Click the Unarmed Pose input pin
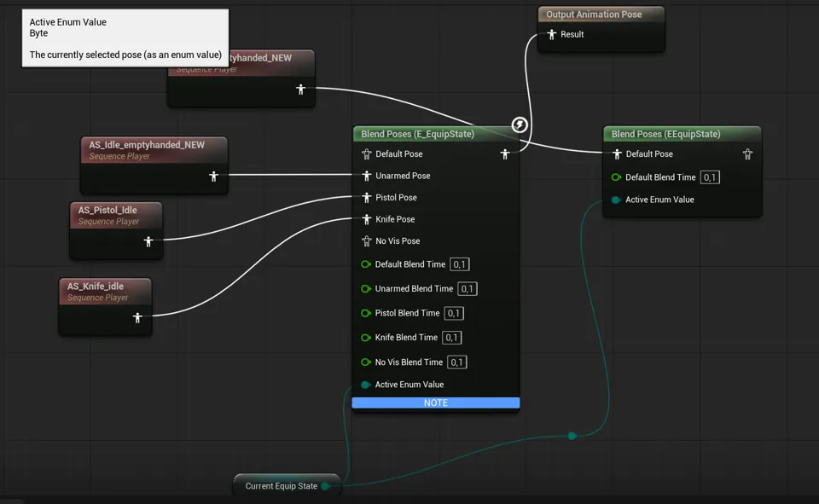This screenshot has height=504, width=819. [366, 176]
